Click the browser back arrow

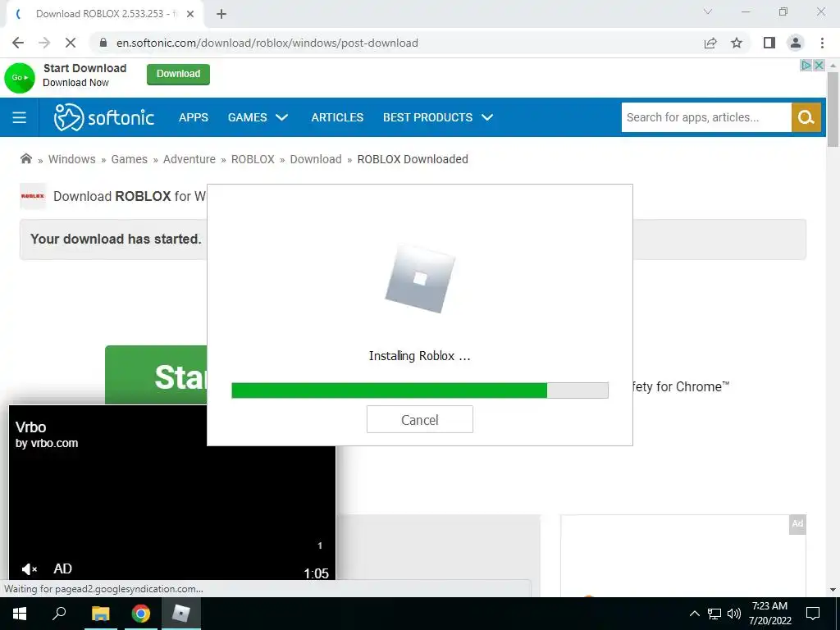(18, 43)
